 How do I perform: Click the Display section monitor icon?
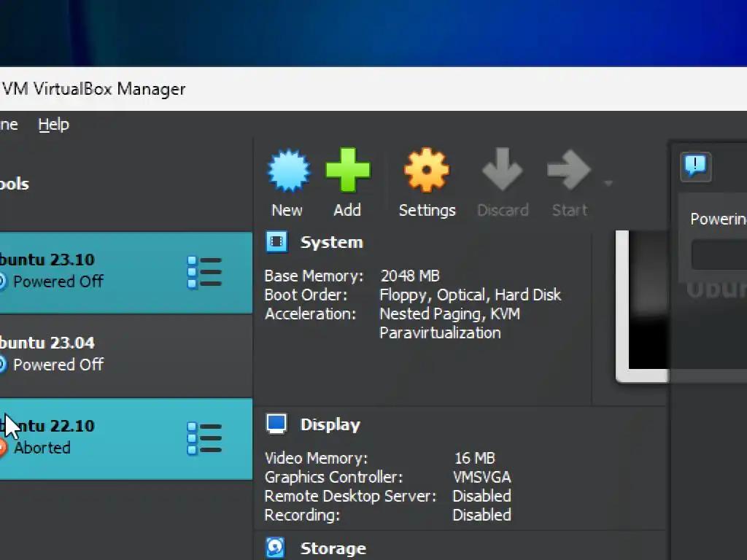[x=276, y=424]
